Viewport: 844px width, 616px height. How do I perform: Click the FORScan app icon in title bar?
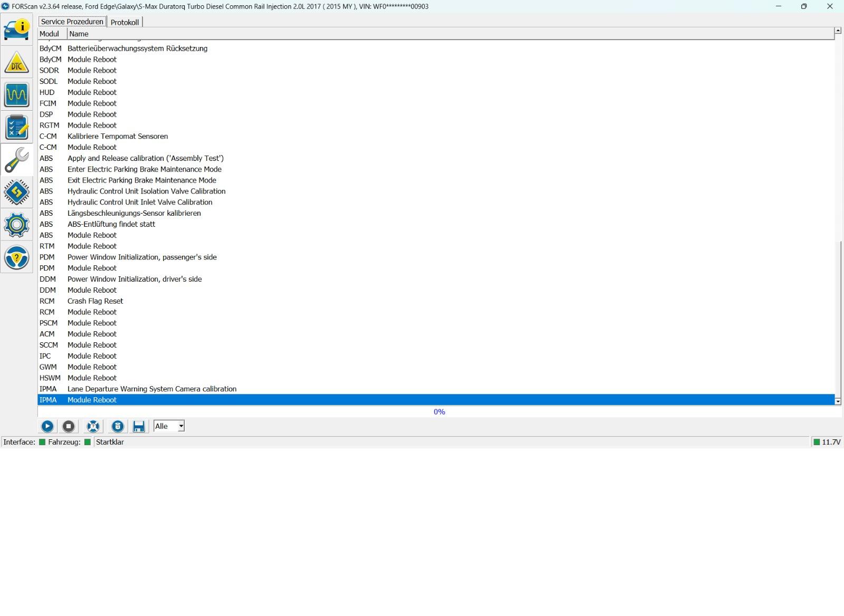click(x=5, y=6)
